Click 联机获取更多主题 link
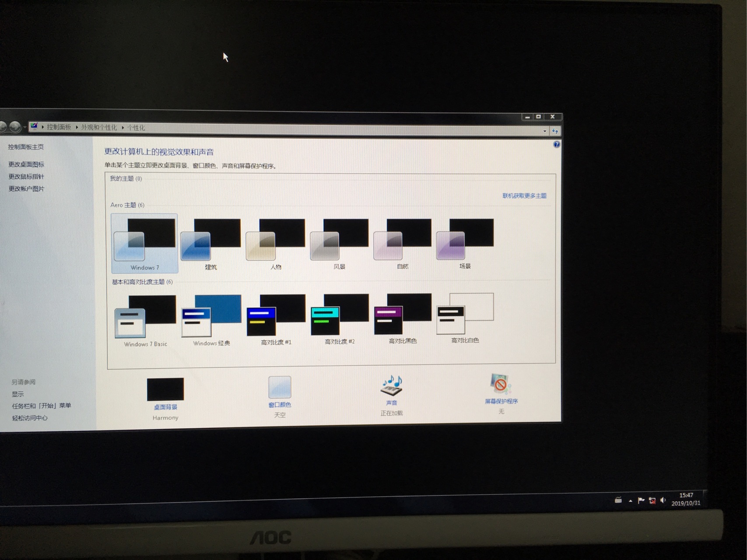747x560 pixels. tap(524, 196)
